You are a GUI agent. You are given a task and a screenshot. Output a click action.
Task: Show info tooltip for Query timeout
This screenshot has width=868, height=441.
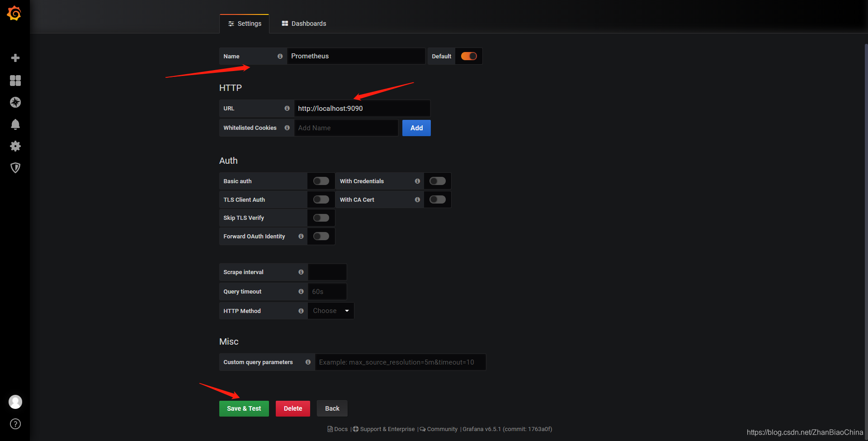coord(301,291)
